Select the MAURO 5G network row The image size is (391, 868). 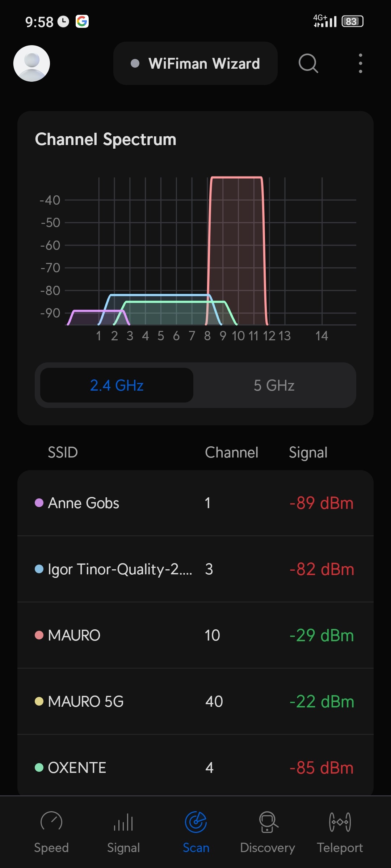[195, 701]
